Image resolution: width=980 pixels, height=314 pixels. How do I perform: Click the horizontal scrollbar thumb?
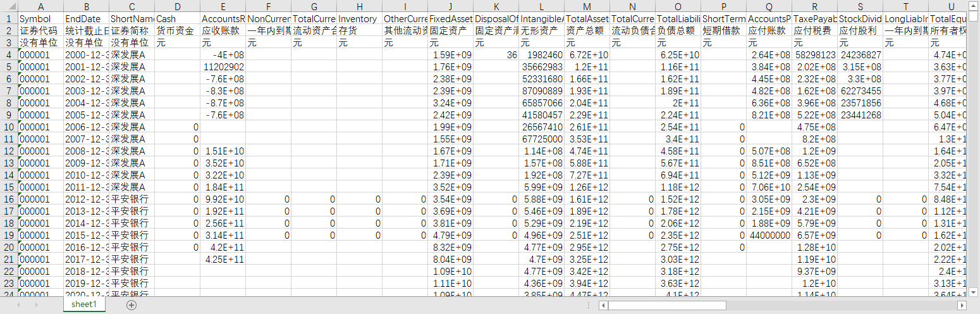point(667,305)
